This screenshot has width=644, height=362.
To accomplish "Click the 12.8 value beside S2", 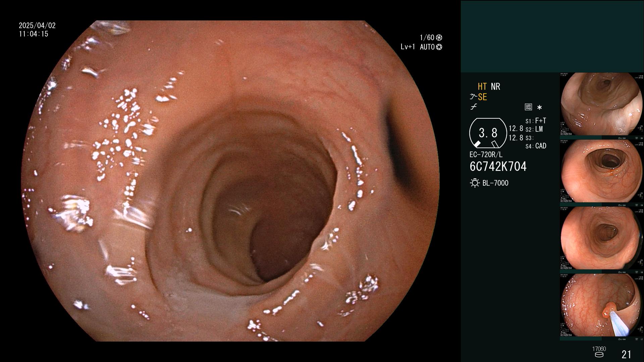I will 516,129.
